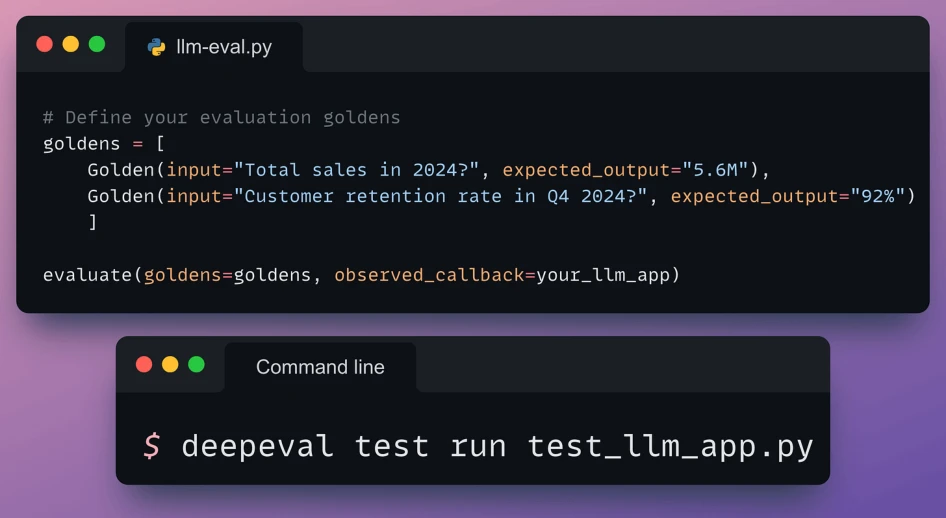Image resolution: width=946 pixels, height=518 pixels.
Task: Click the red close dot on code window
Action: [45, 44]
